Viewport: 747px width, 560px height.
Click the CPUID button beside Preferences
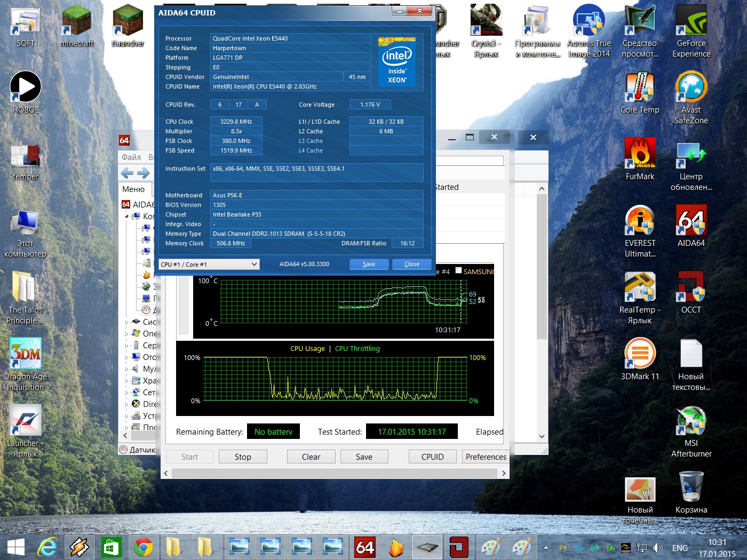tap(433, 457)
